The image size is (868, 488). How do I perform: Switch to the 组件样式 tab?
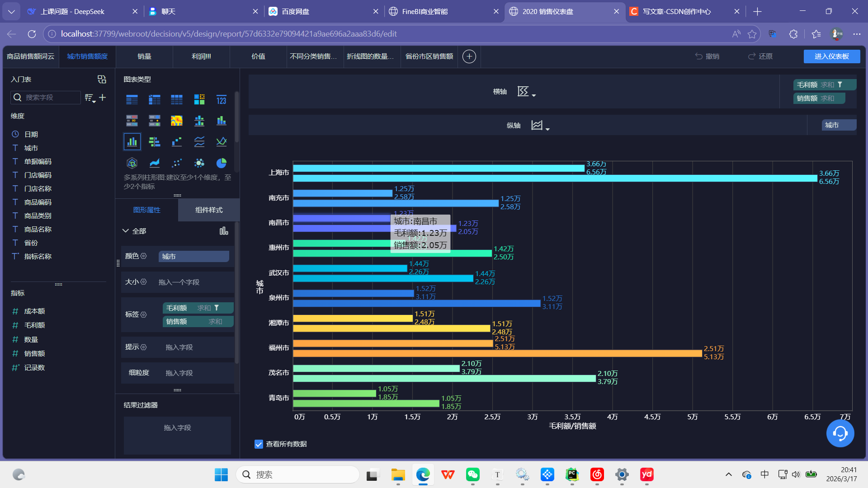tap(209, 210)
